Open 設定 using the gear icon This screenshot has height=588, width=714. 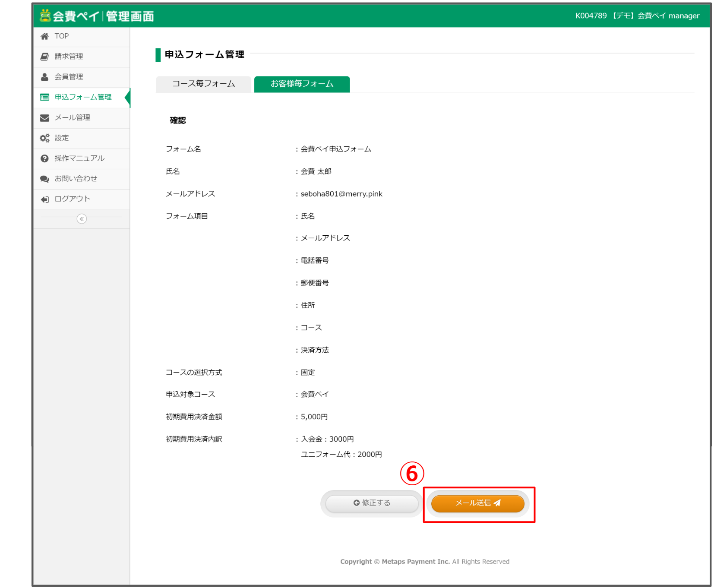tap(44, 138)
